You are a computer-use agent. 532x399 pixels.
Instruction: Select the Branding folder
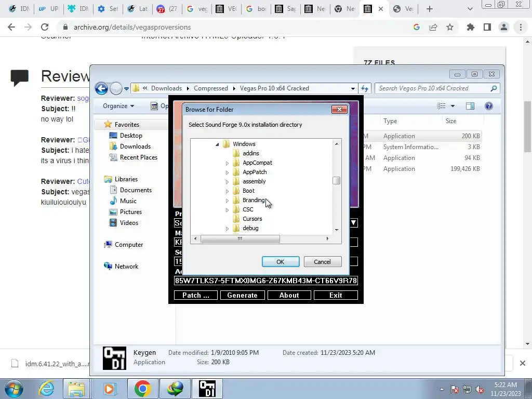[254, 200]
